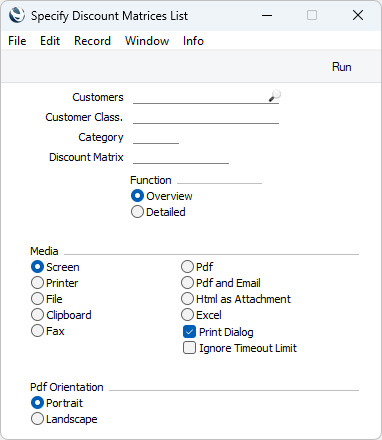The width and height of the screenshot is (382, 440).
Task: Open the Info menu
Action: pos(193,41)
